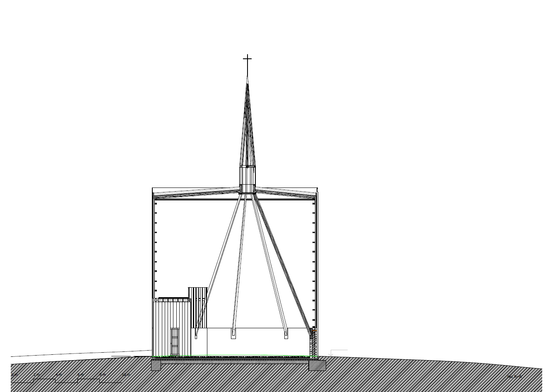
Task: Select the middle beam notch in the low wall
Action: pos(233,333)
